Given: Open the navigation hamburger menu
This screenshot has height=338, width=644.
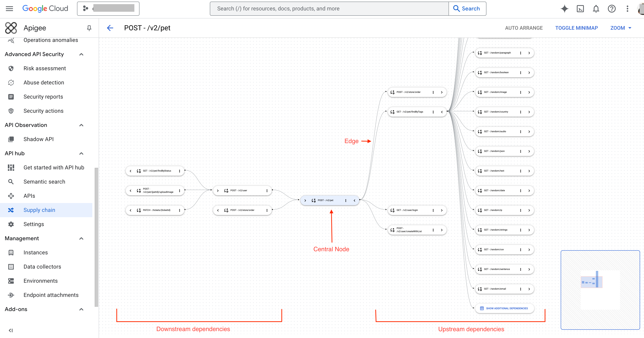Looking at the screenshot, I should [9, 8].
